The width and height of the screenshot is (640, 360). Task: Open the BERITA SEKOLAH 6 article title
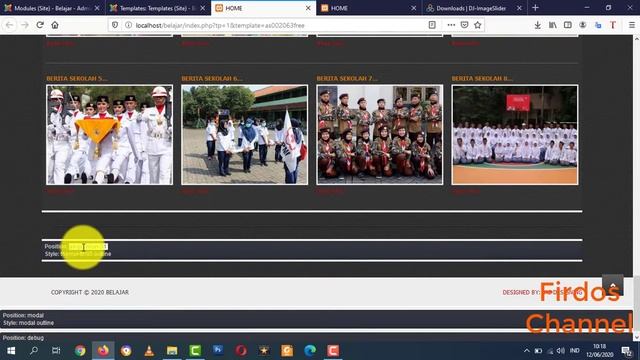(212, 78)
